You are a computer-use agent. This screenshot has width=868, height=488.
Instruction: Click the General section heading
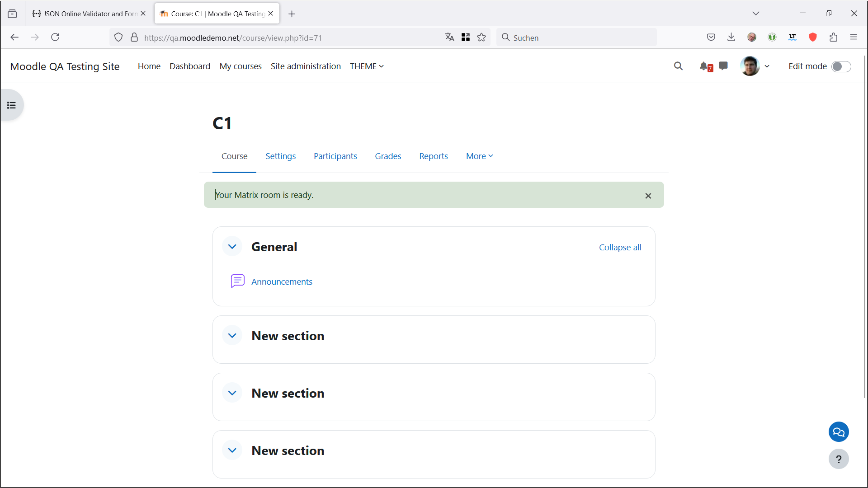(x=274, y=247)
